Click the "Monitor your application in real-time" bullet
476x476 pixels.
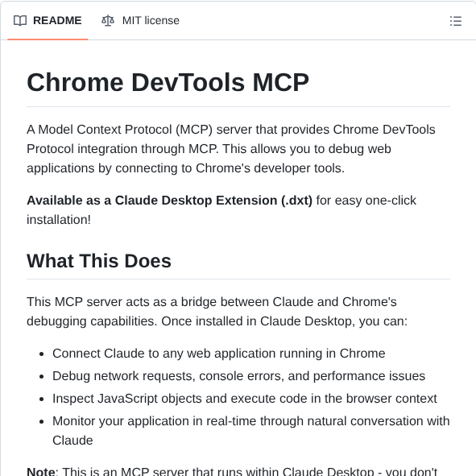[251, 430]
